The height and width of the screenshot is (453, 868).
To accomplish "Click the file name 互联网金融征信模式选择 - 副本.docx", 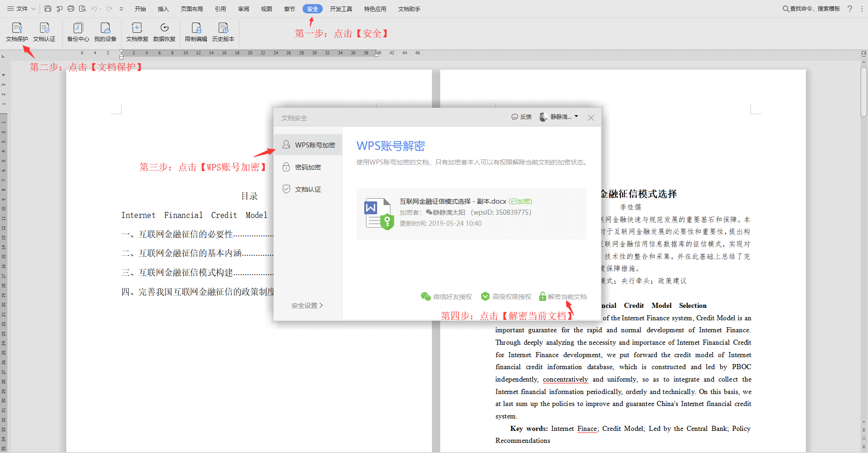I will 453,201.
